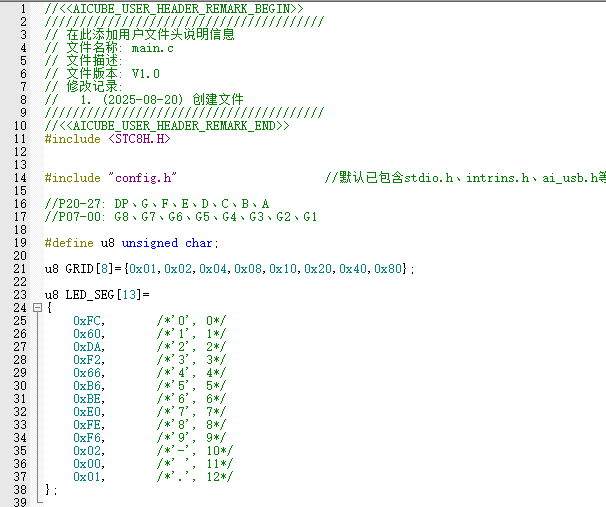Click line number 21 in the gutter
The height and width of the screenshot is (507, 606).
[x=20, y=269]
